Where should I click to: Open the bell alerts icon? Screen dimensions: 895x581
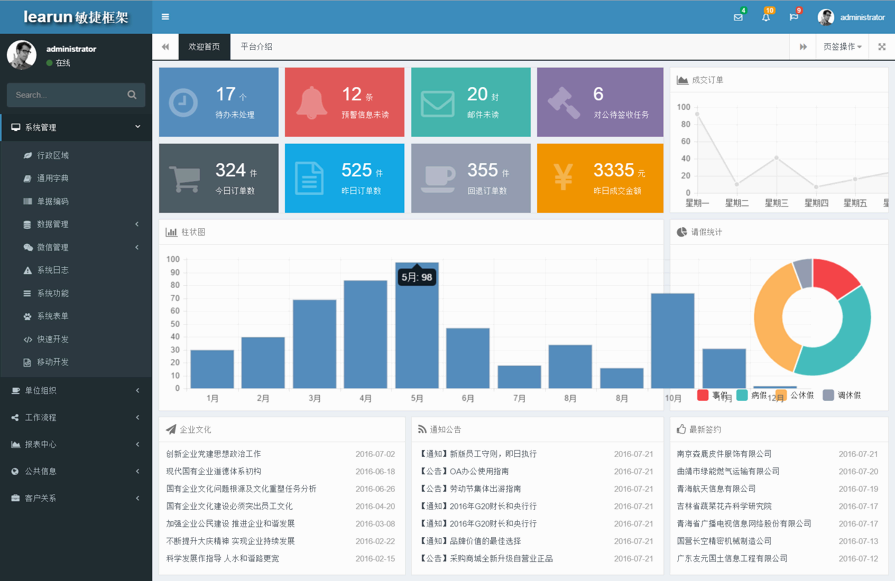tap(766, 17)
